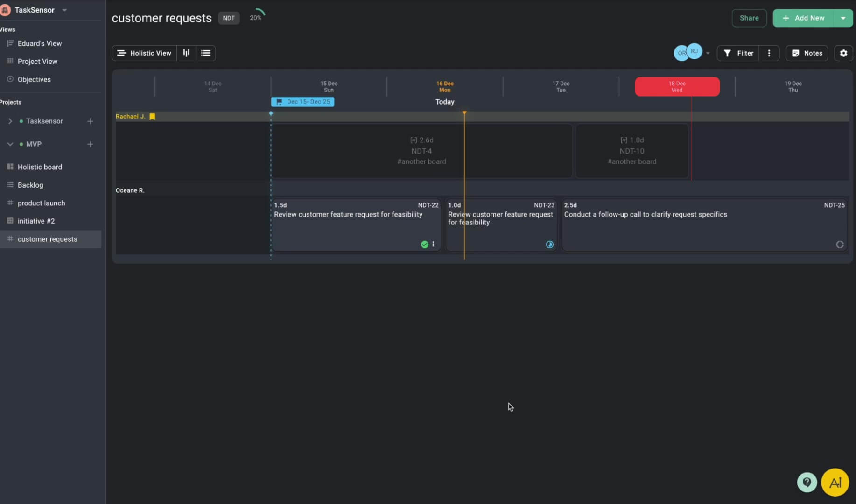Select the 18 Dec Wed timeline marker
The height and width of the screenshot is (504, 856).
tap(677, 87)
